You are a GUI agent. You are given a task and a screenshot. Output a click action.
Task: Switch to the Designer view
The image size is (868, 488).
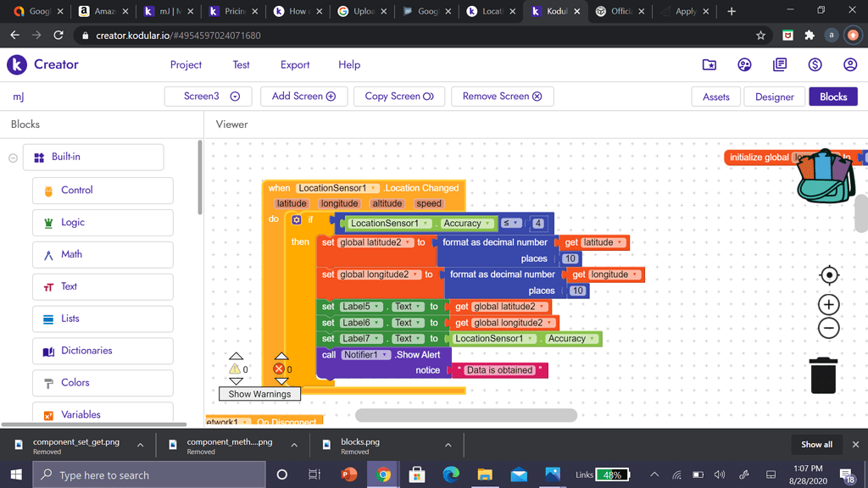click(x=774, y=97)
